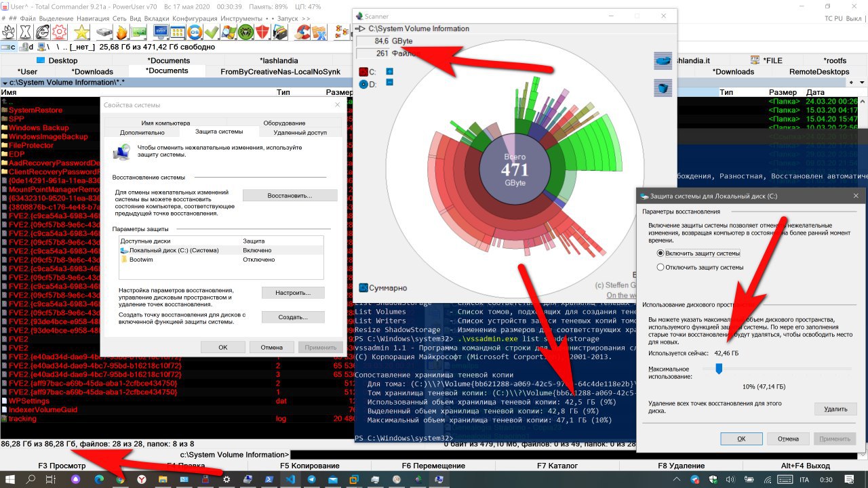Switch to Удаленный доступ tab

(300, 133)
